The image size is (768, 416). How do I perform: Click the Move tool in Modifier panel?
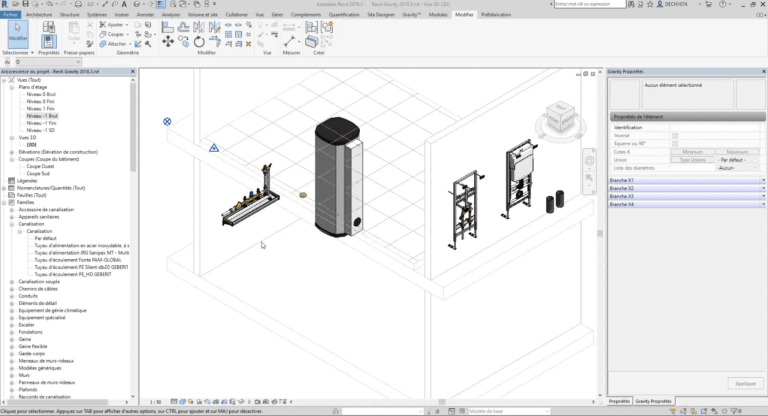coord(167,43)
